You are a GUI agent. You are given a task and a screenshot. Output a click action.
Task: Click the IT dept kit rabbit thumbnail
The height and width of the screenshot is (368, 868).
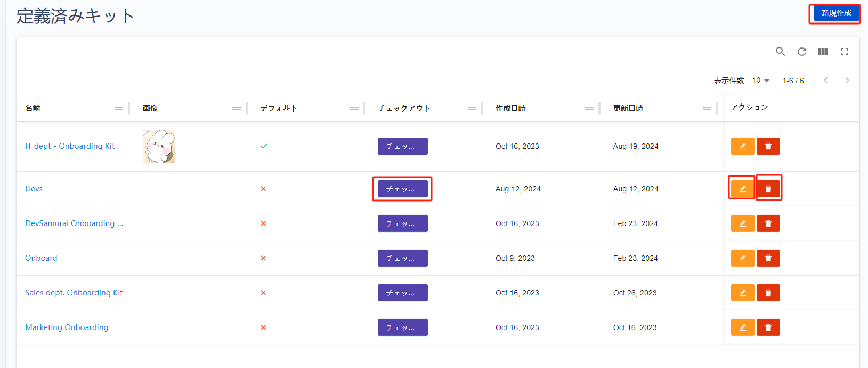pyautogui.click(x=159, y=146)
